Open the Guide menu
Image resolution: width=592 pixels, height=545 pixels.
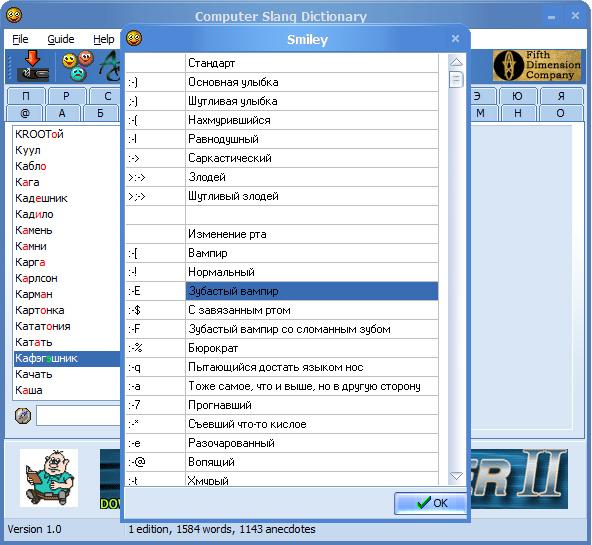pyautogui.click(x=61, y=39)
